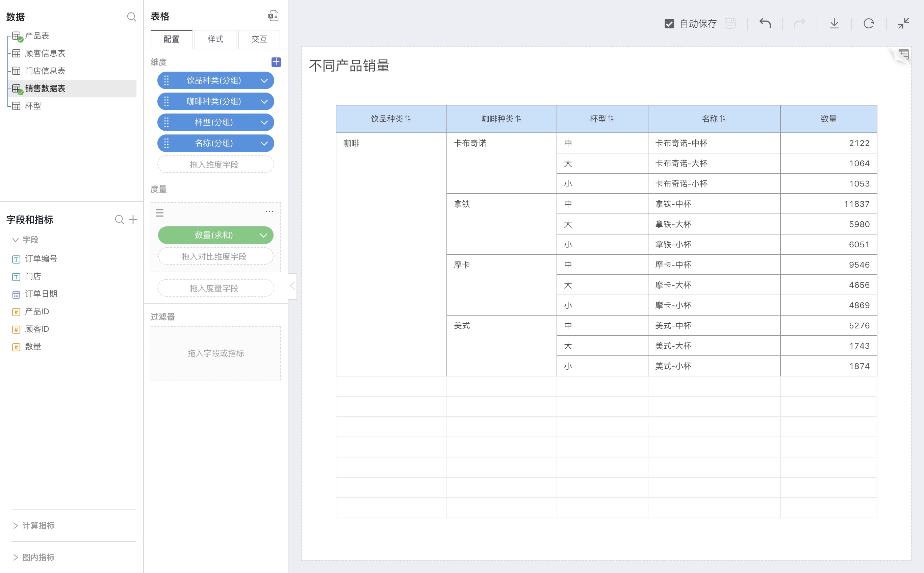This screenshot has height=573, width=924.
Task: Sort by 饮品种类 column icon
Action: pos(408,119)
